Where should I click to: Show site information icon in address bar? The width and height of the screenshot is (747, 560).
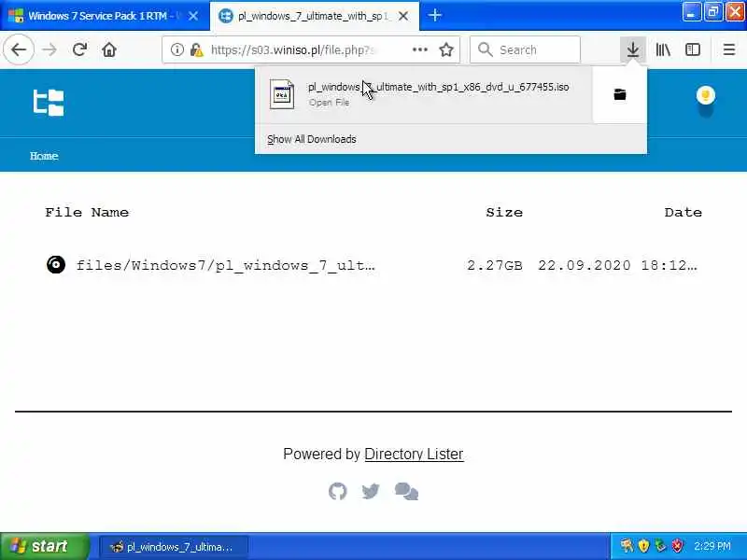tap(176, 49)
